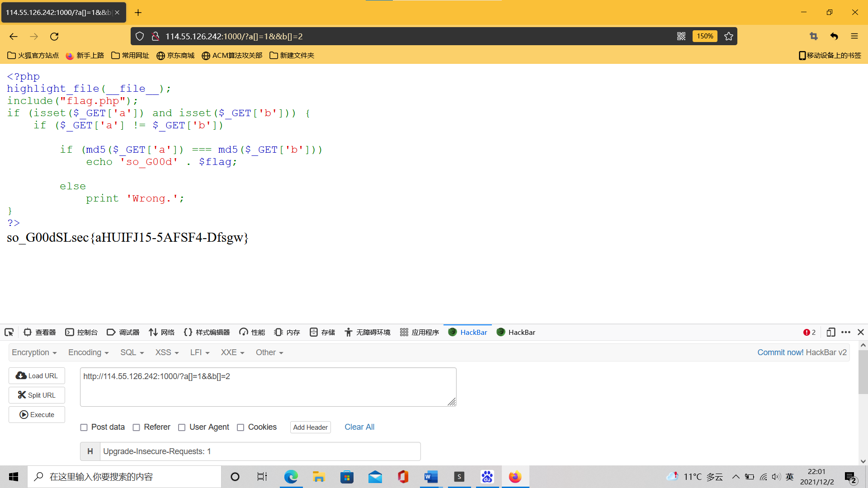Enable the Post data checkbox
This screenshot has width=868, height=488.
[x=84, y=427]
